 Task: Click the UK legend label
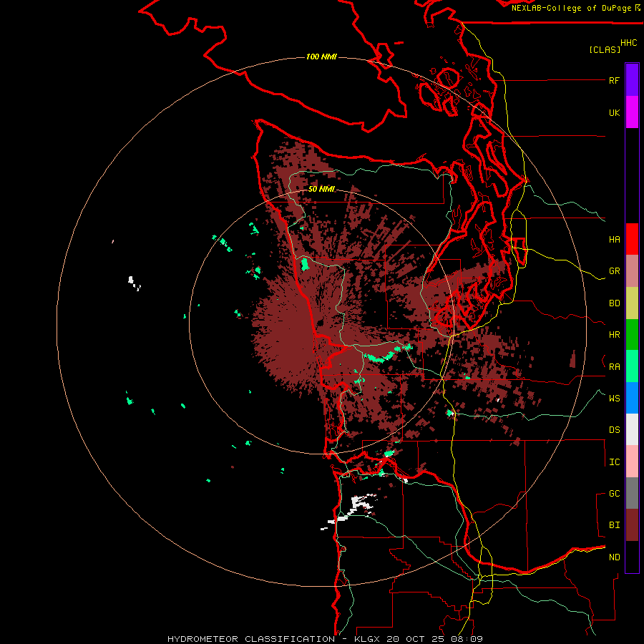pyautogui.click(x=614, y=112)
